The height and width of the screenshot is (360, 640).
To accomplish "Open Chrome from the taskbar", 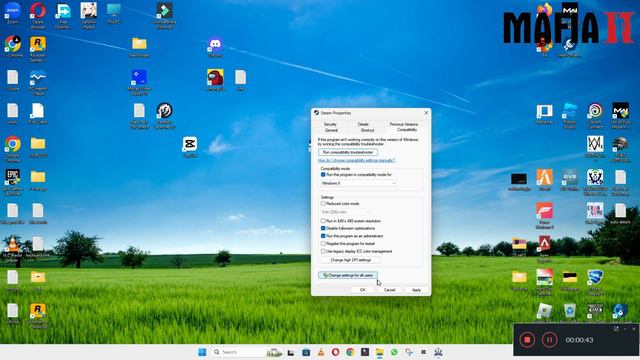I will coord(350,352).
